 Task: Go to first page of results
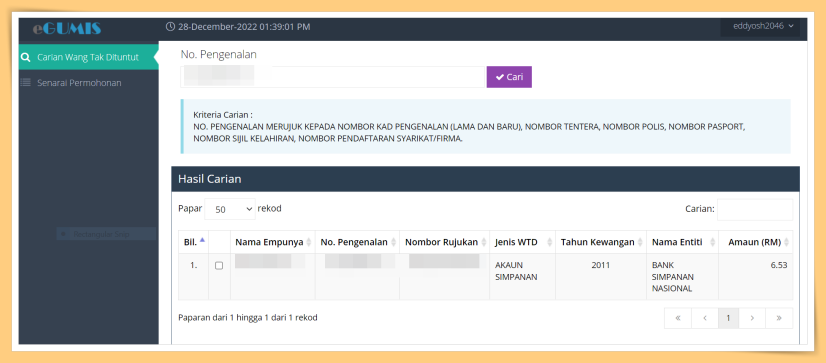(x=678, y=318)
